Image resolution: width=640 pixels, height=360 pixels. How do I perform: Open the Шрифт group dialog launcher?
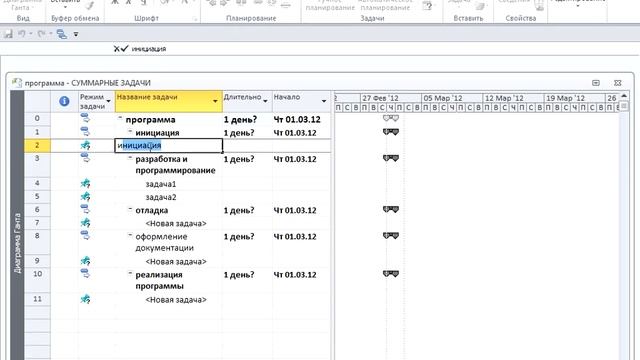195,19
